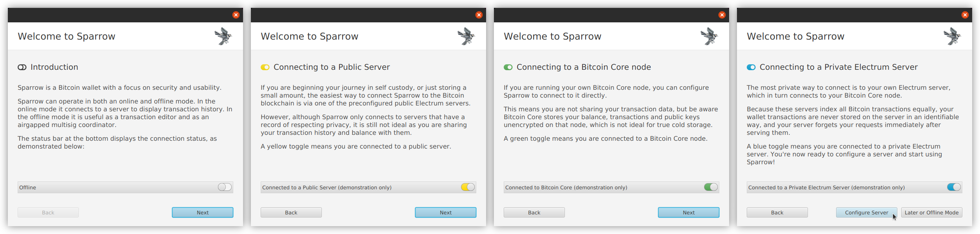This screenshot has width=980, height=234.
Task: Click 'Welcome to Sparrow' title in the Introduction window
Action: point(67,36)
